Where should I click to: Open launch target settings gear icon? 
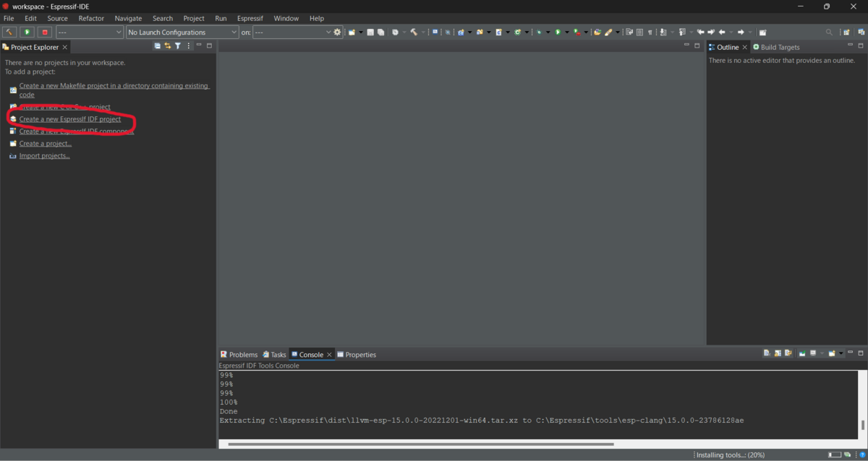coord(337,32)
